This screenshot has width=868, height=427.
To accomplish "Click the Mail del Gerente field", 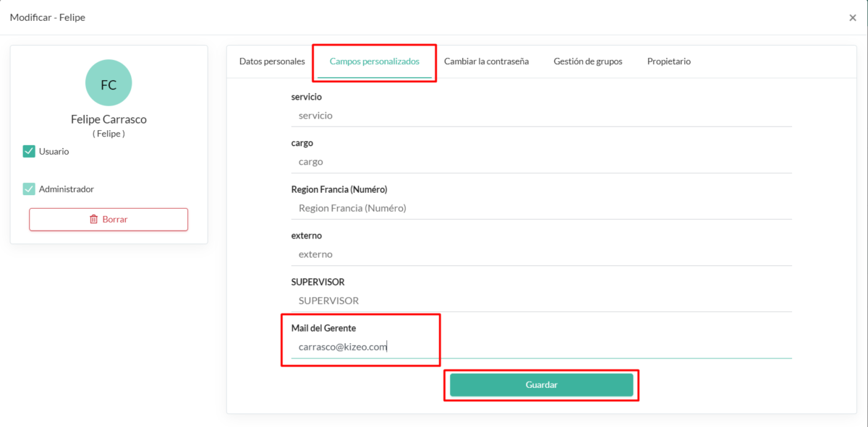I will click(542, 347).
